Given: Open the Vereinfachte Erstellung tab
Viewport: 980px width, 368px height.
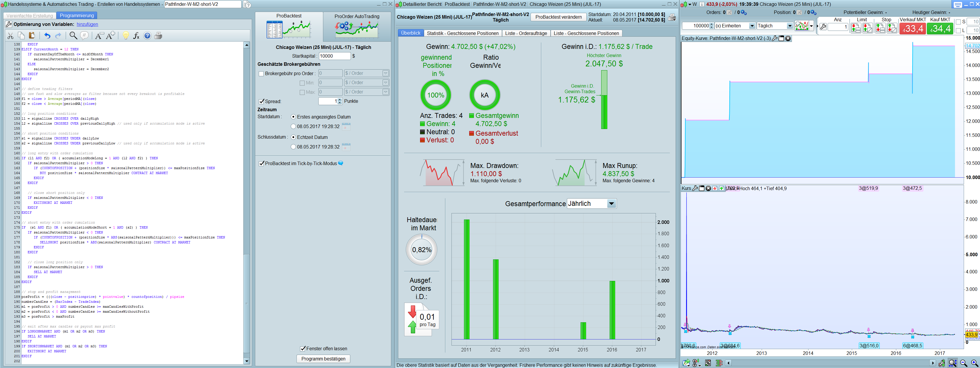Looking at the screenshot, I should click(x=30, y=16).
